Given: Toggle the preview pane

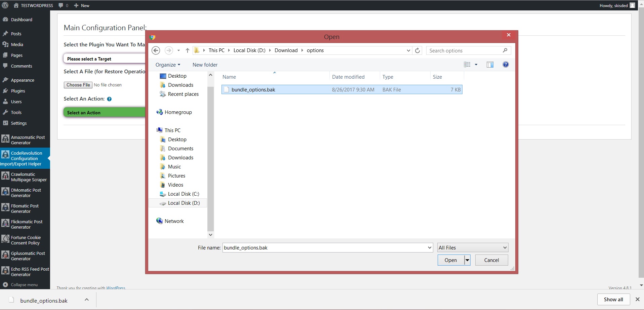Looking at the screenshot, I should 490,65.
